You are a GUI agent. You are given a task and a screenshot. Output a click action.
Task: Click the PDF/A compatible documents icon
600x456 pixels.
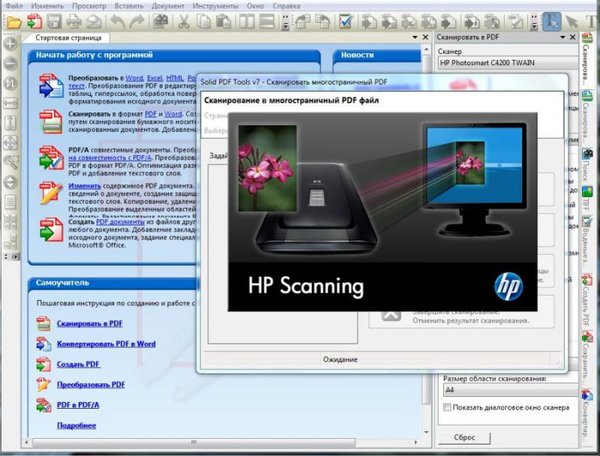[51, 157]
